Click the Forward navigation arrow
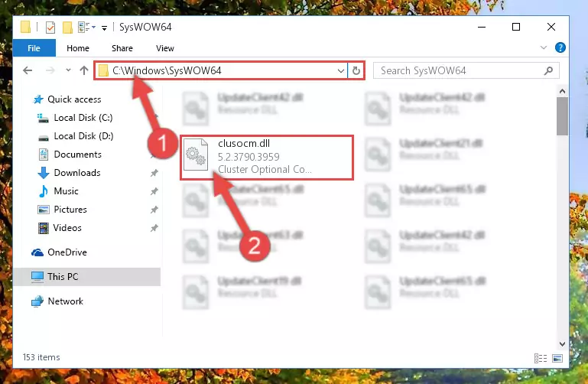This screenshot has height=384, width=588. (x=50, y=70)
